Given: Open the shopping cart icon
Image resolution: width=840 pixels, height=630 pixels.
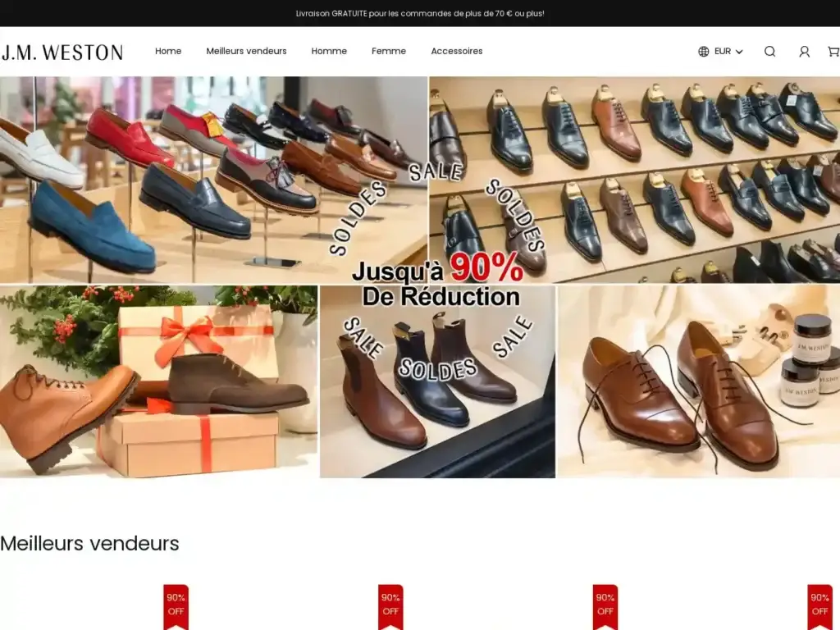Looking at the screenshot, I should 833,52.
